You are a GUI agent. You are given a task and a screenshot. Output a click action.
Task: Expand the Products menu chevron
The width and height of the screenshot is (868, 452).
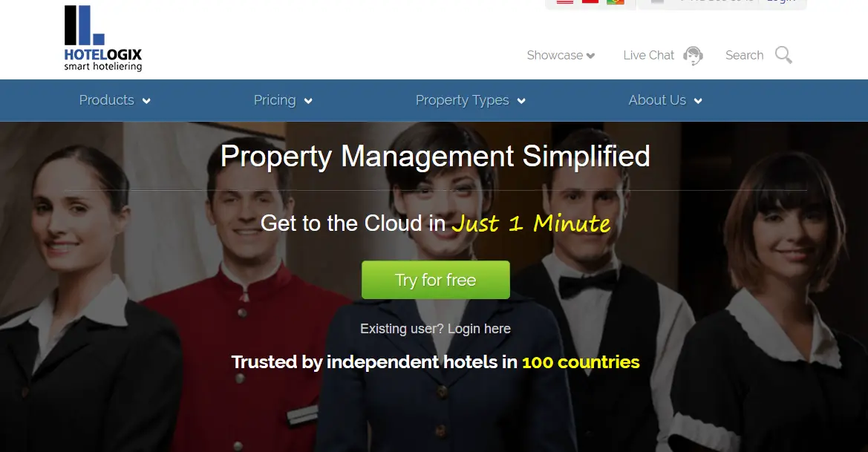pyautogui.click(x=146, y=101)
